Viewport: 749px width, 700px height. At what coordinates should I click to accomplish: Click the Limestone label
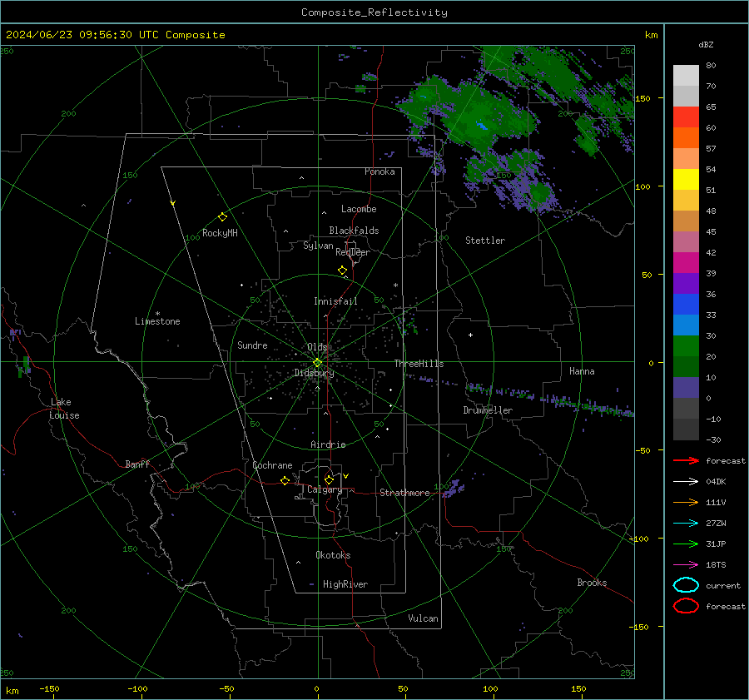[x=157, y=321]
